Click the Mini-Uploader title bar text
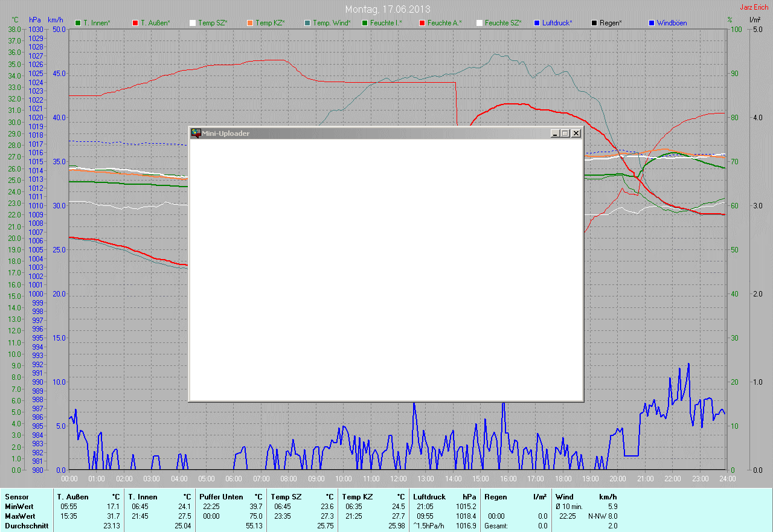773x532 pixels. (x=225, y=133)
